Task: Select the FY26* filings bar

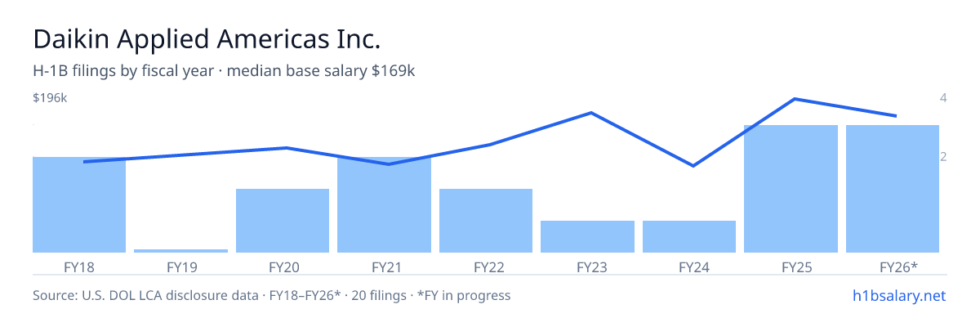Action: [x=893, y=189]
